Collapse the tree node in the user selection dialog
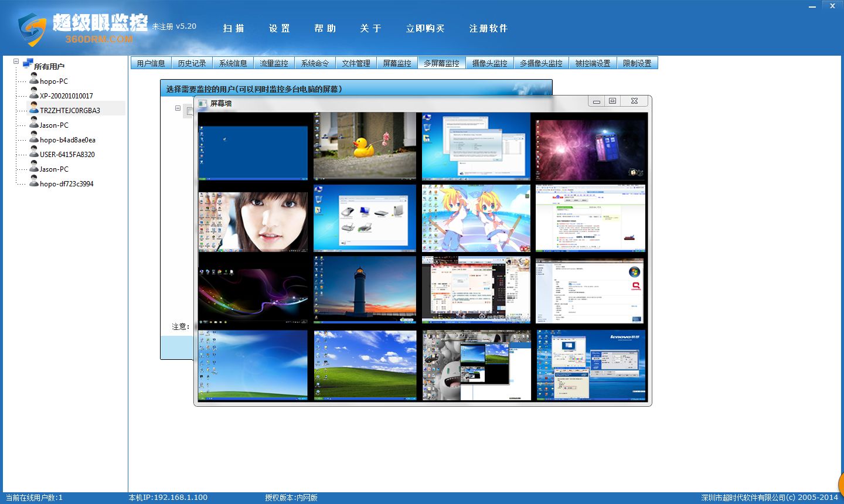 pos(178,108)
